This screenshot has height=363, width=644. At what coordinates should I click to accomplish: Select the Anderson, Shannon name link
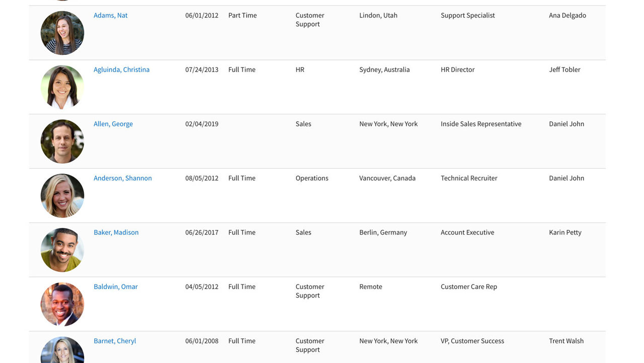122,178
